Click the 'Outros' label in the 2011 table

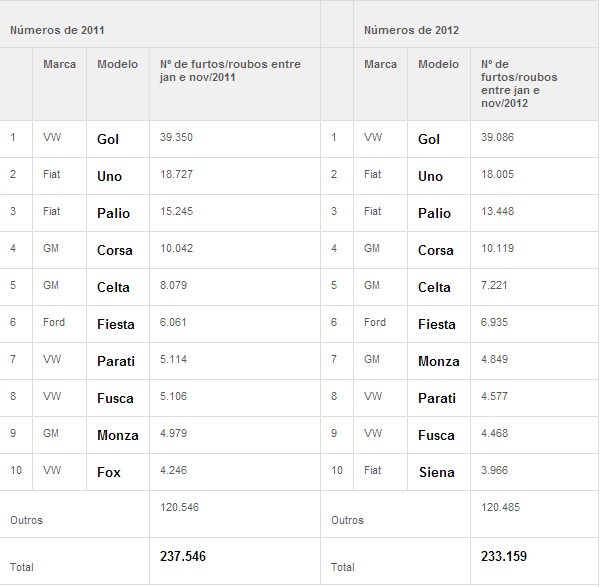point(26,521)
